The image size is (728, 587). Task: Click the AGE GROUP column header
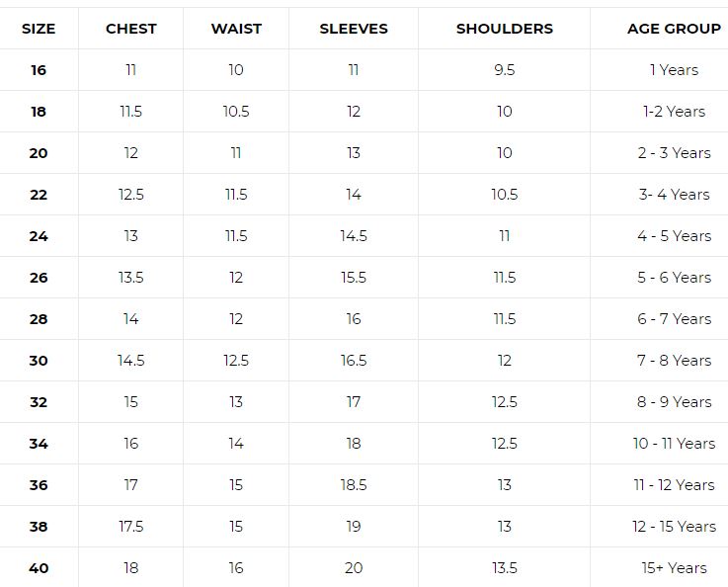pos(674,29)
